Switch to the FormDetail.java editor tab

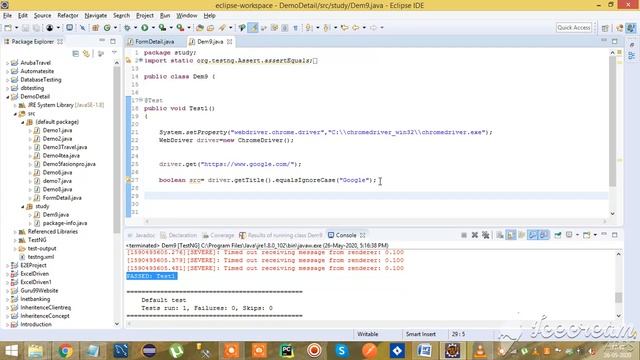154,42
